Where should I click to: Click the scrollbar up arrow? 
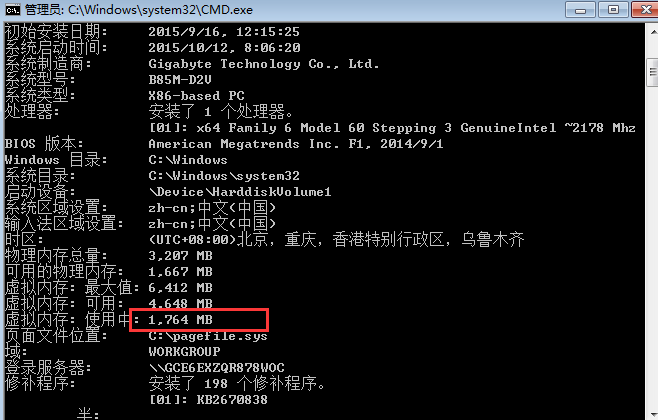pyautogui.click(x=653, y=32)
